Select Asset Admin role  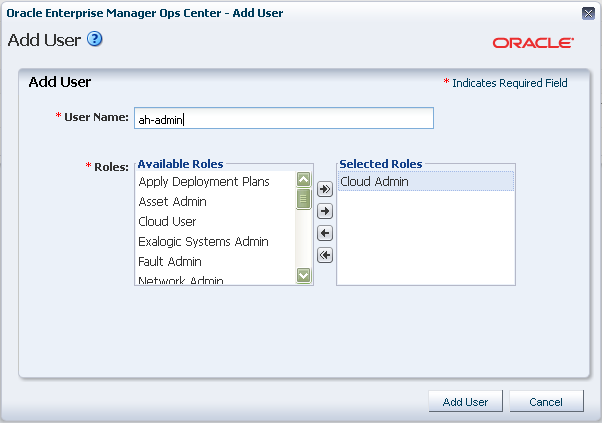[x=215, y=202]
